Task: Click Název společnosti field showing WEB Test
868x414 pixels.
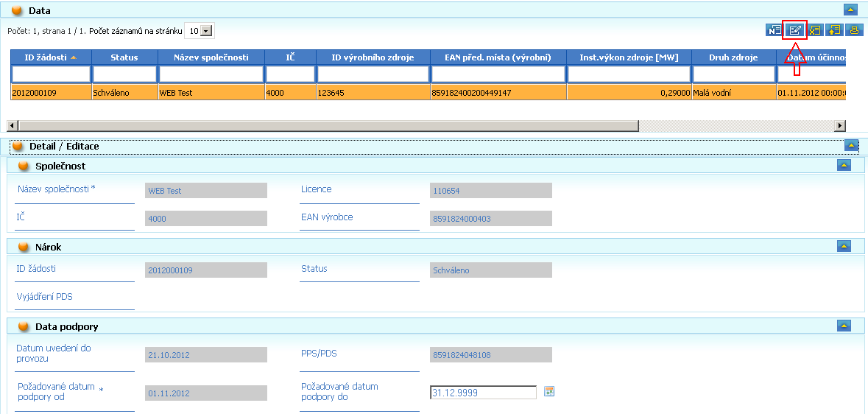Action: tap(206, 191)
